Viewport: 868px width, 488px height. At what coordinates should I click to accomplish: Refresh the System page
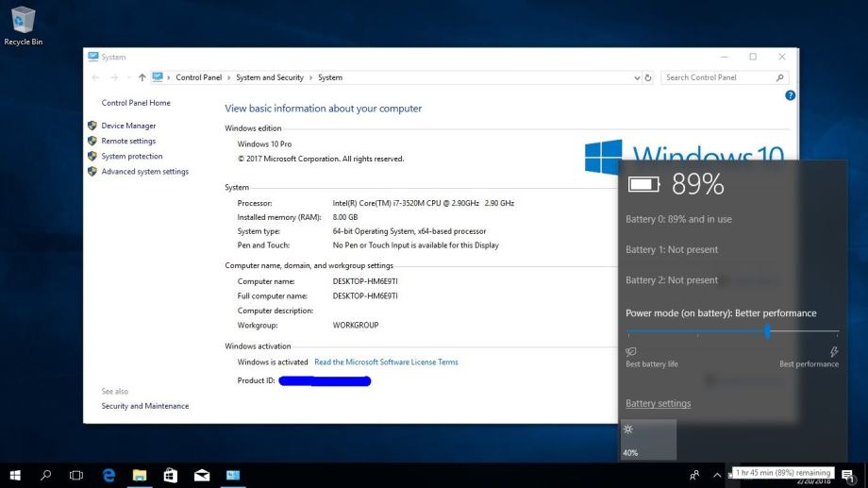[647, 77]
